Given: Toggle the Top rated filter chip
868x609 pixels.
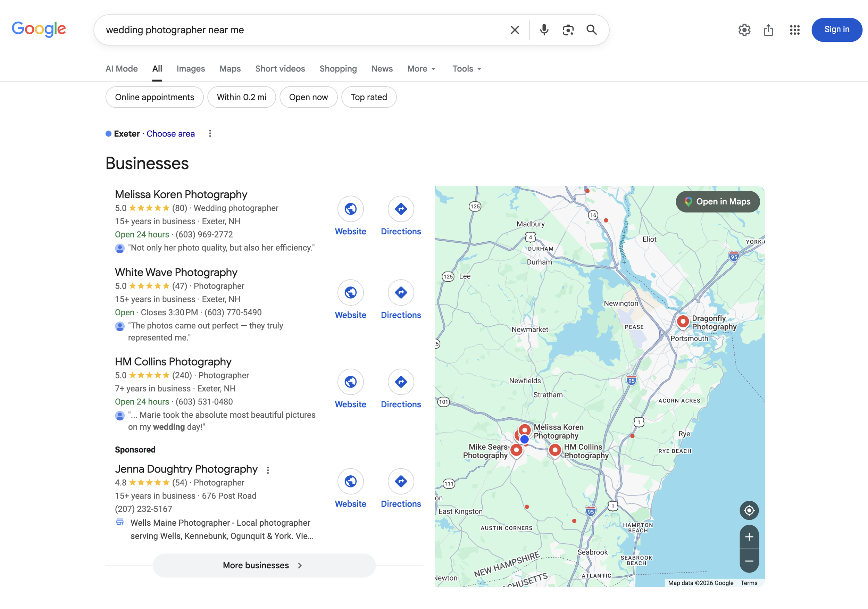Looking at the screenshot, I should (369, 97).
